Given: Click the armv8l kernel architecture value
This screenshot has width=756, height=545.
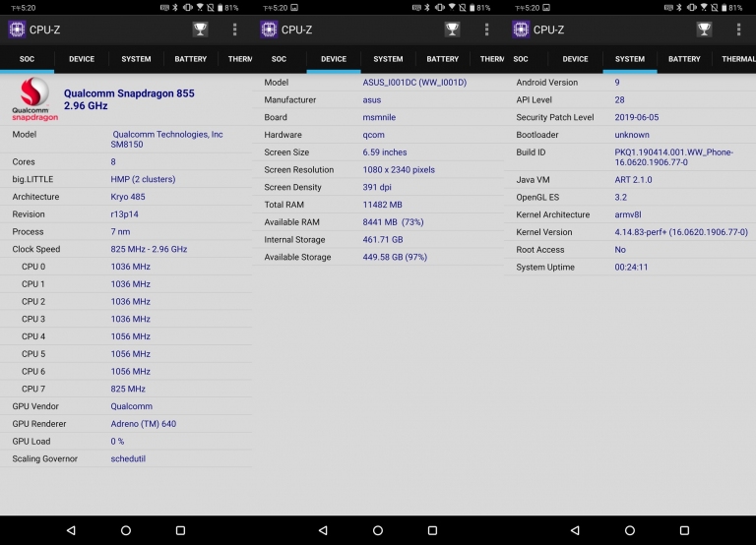Looking at the screenshot, I should [628, 214].
